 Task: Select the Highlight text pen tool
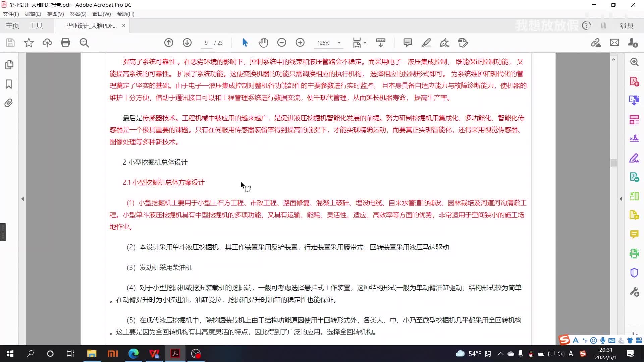pyautogui.click(x=426, y=43)
